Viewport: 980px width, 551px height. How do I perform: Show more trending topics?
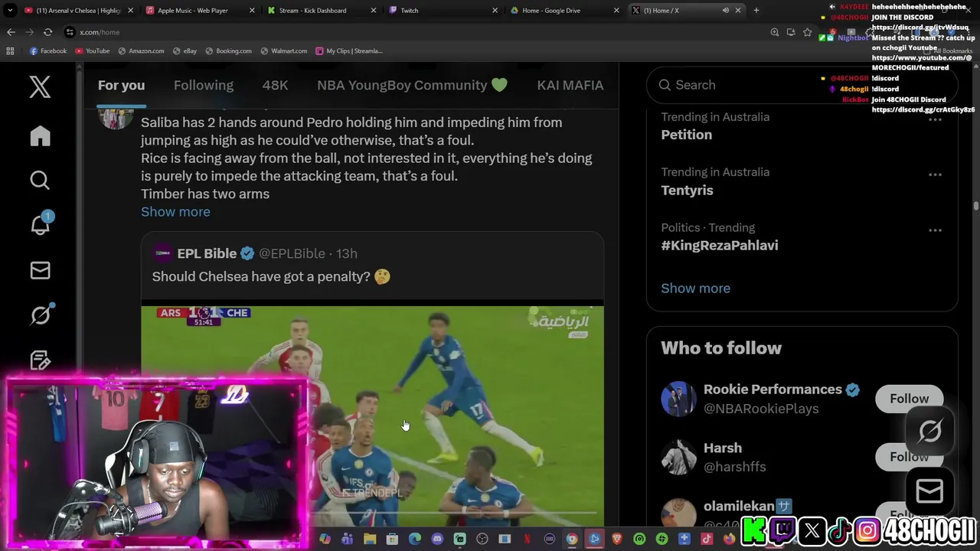(x=695, y=289)
